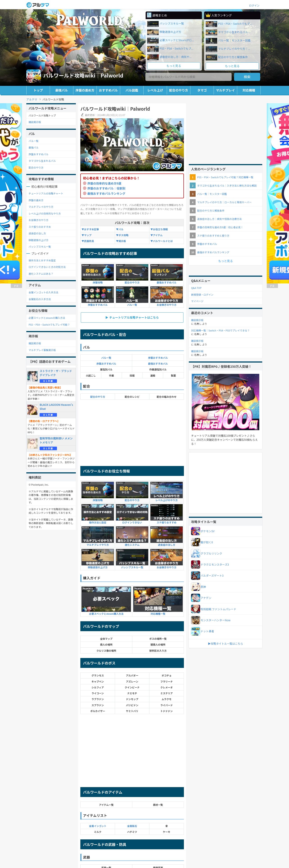Open ドット勇者 game icon
The height and width of the screenshot is (868, 289).
[195, 631]
